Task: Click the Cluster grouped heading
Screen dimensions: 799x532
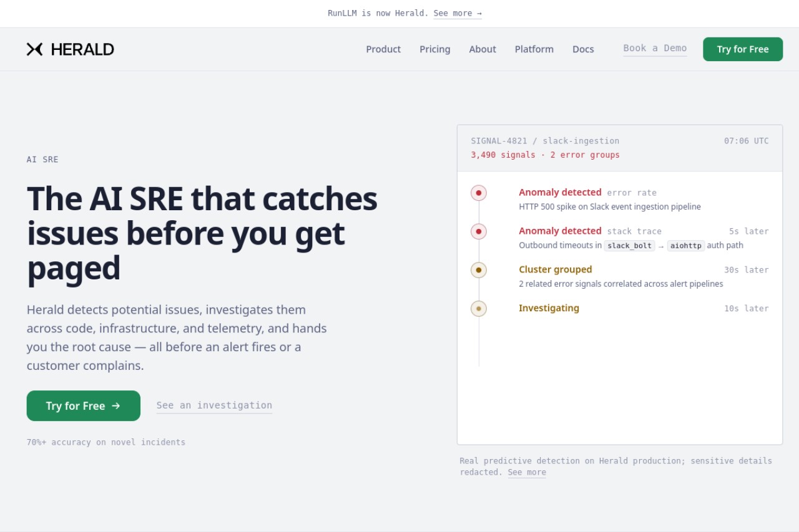Action: [x=556, y=269]
